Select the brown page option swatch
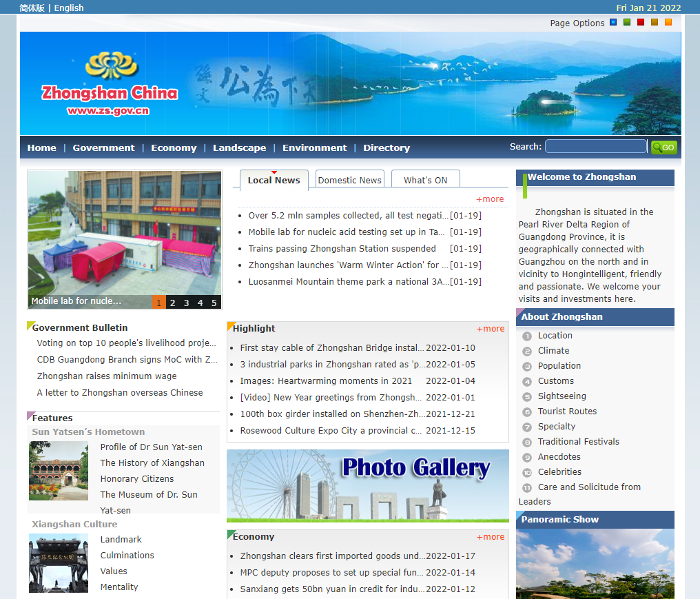The height and width of the screenshot is (599, 700). coord(655,22)
